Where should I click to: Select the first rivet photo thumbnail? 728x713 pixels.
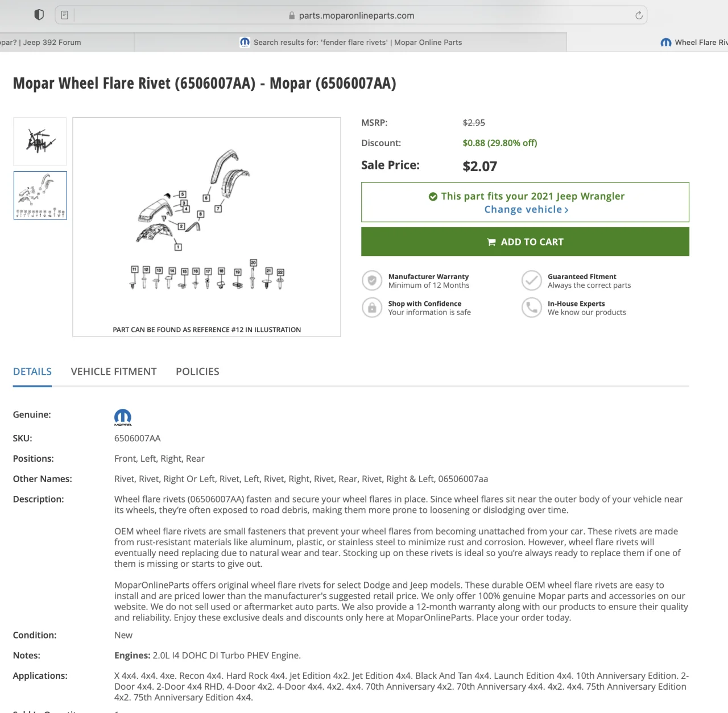point(40,141)
